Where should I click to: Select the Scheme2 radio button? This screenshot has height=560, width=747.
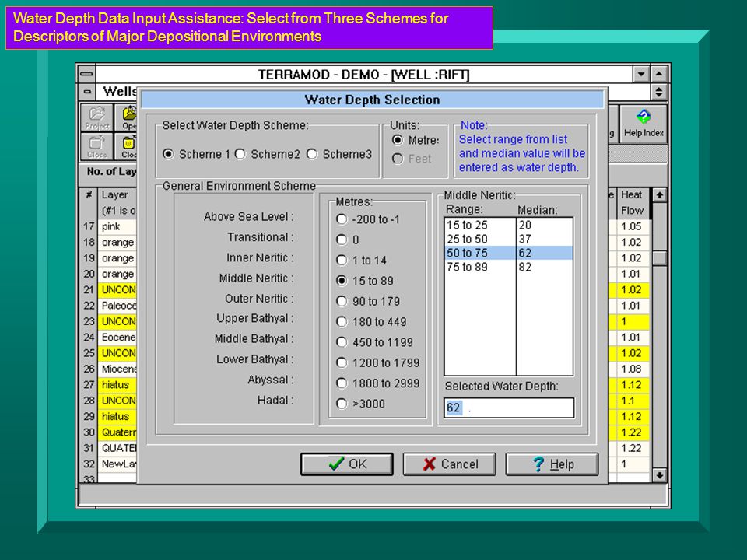click(x=240, y=154)
